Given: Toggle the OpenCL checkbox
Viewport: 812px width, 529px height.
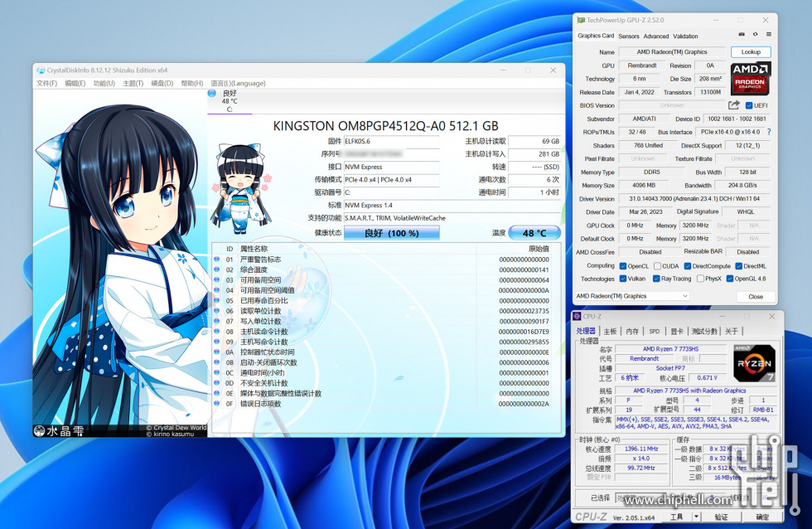Looking at the screenshot, I should pos(623,266).
